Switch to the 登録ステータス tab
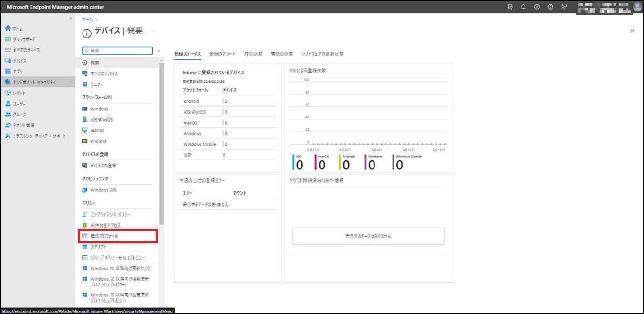This screenshot has width=644, height=314. [x=187, y=54]
